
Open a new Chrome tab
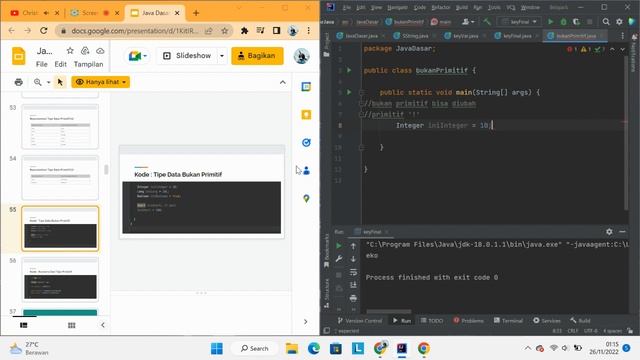pos(196,13)
